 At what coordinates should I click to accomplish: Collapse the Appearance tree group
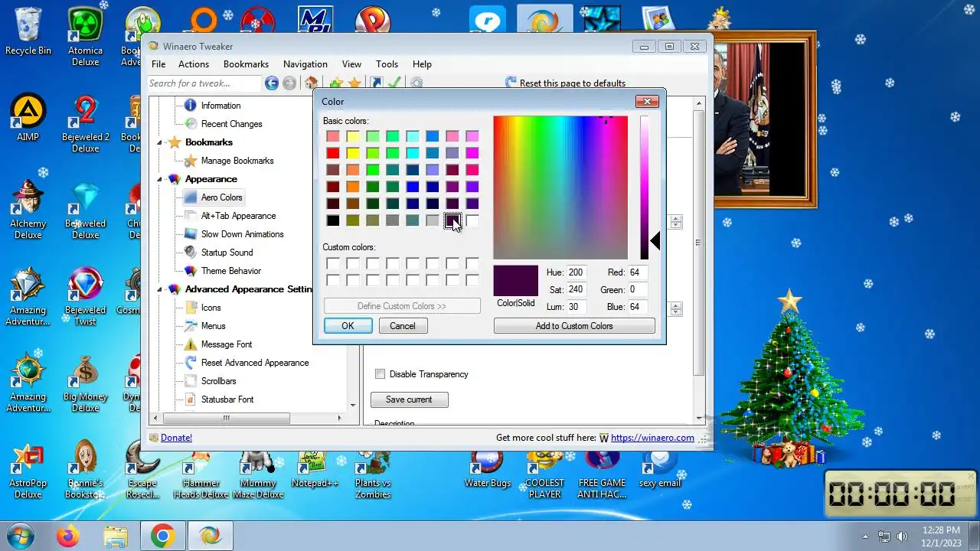[161, 179]
